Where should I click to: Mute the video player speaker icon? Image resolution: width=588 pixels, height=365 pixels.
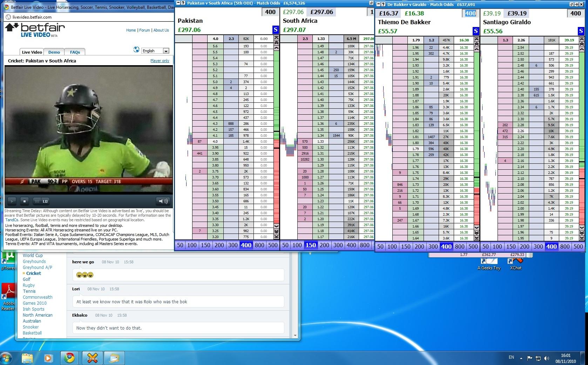click(163, 201)
